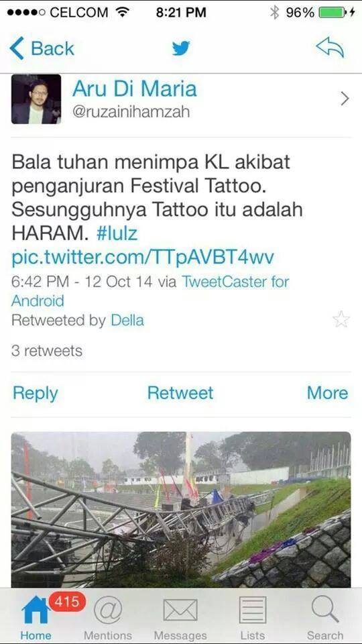View Della's profile from retweeted by
Screen dimensions: 362x644
127,321
